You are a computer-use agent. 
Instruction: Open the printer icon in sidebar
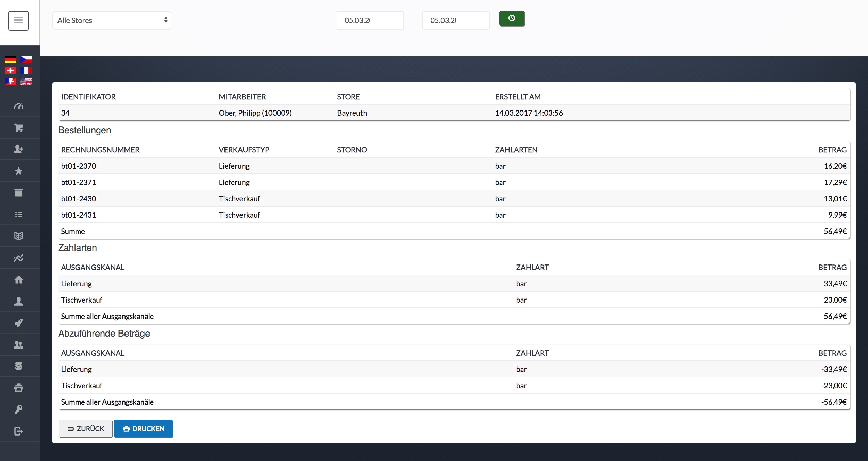[x=19, y=388]
